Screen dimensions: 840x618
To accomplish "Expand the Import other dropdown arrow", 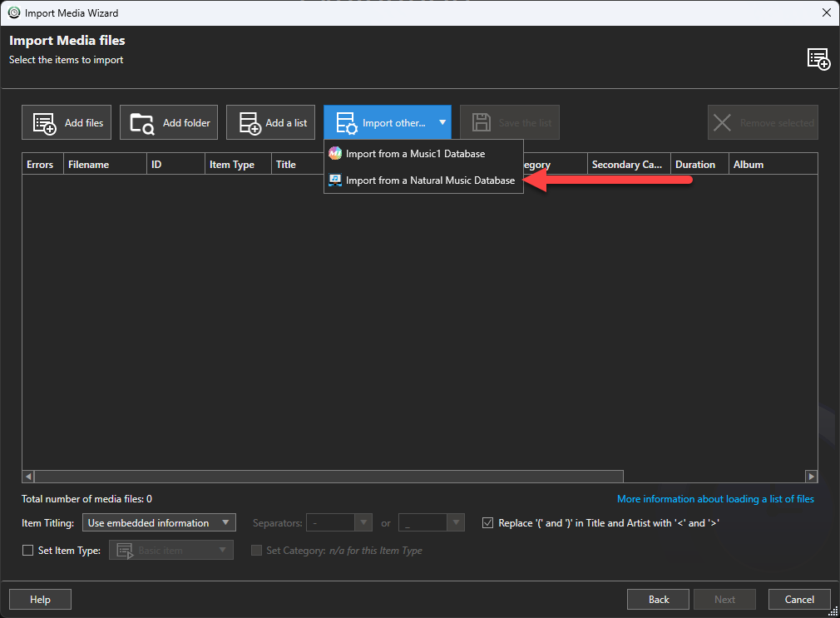I will point(442,122).
